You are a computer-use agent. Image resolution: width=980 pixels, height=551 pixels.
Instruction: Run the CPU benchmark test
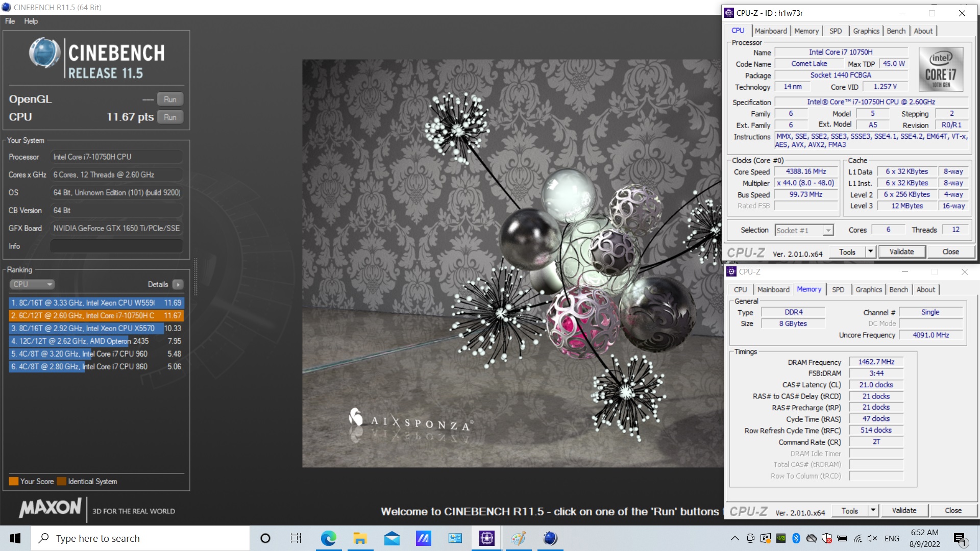pos(170,117)
